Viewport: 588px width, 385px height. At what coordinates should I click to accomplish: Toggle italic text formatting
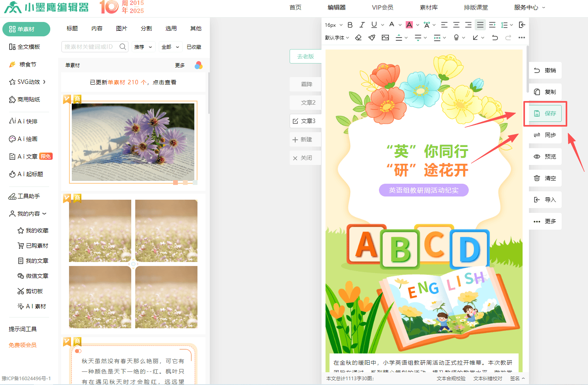(362, 25)
